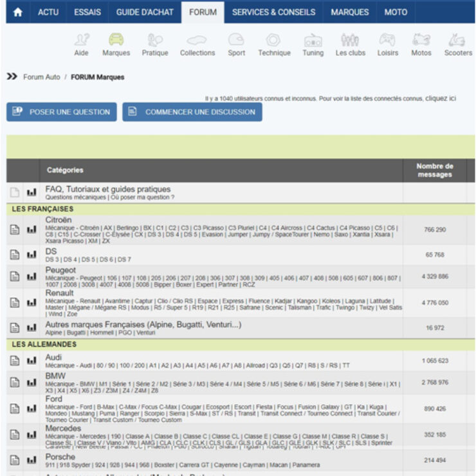Open the RCZ Peugeot subforum link
476x476 pixels.
point(249,285)
